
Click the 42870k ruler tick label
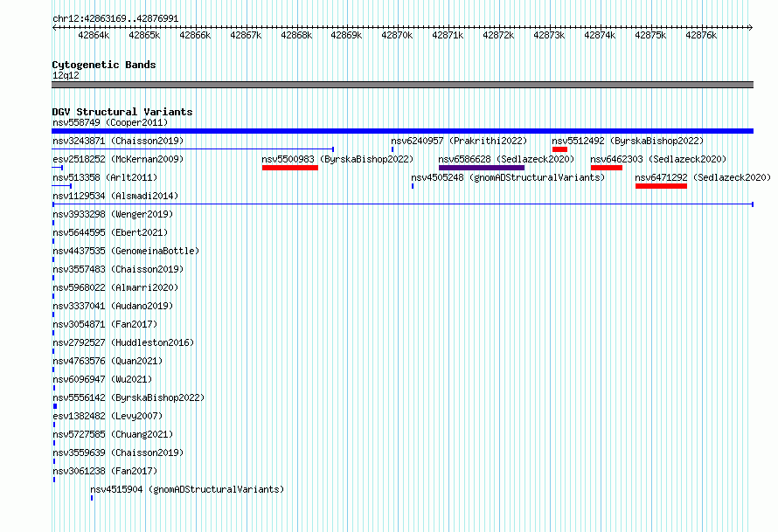(397, 35)
